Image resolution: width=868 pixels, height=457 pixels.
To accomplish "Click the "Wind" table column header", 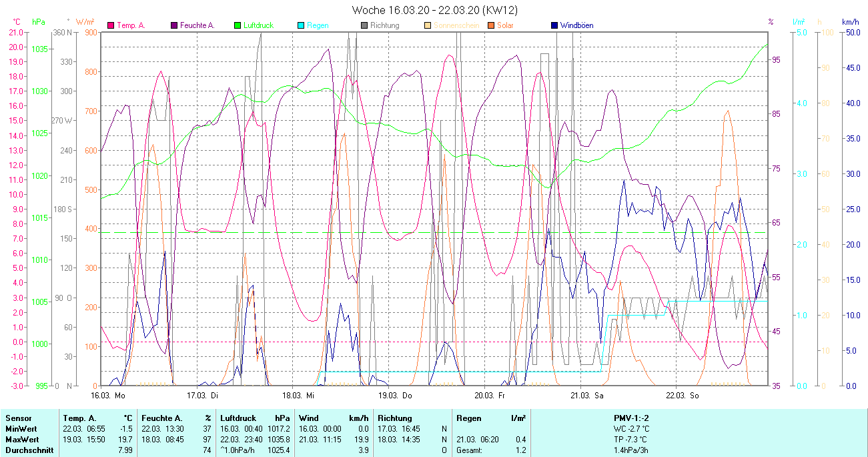I will pos(309,418).
